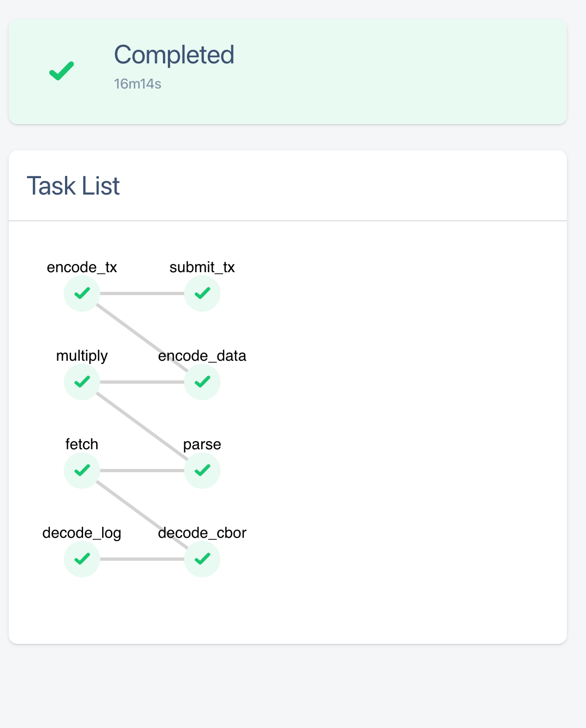Viewport: 586px width, 728px height.
Task: Open the encode_data task node
Action: pos(202,382)
